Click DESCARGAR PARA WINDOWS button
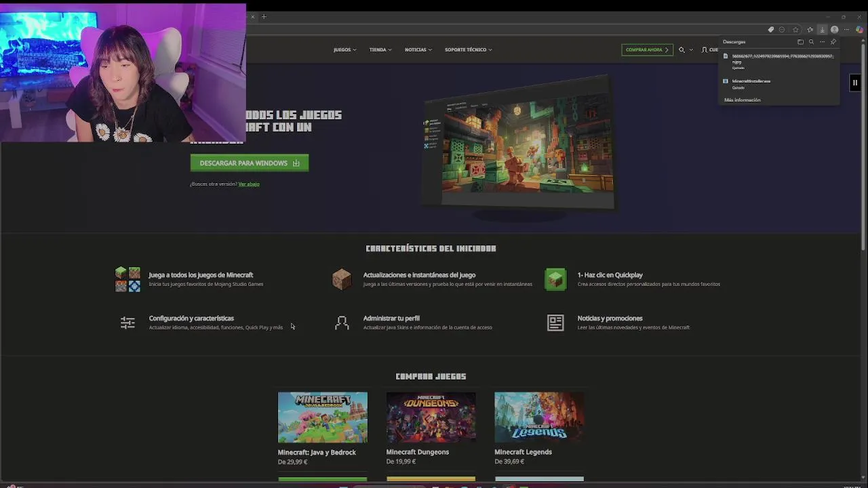The width and height of the screenshot is (868, 488). [250, 163]
